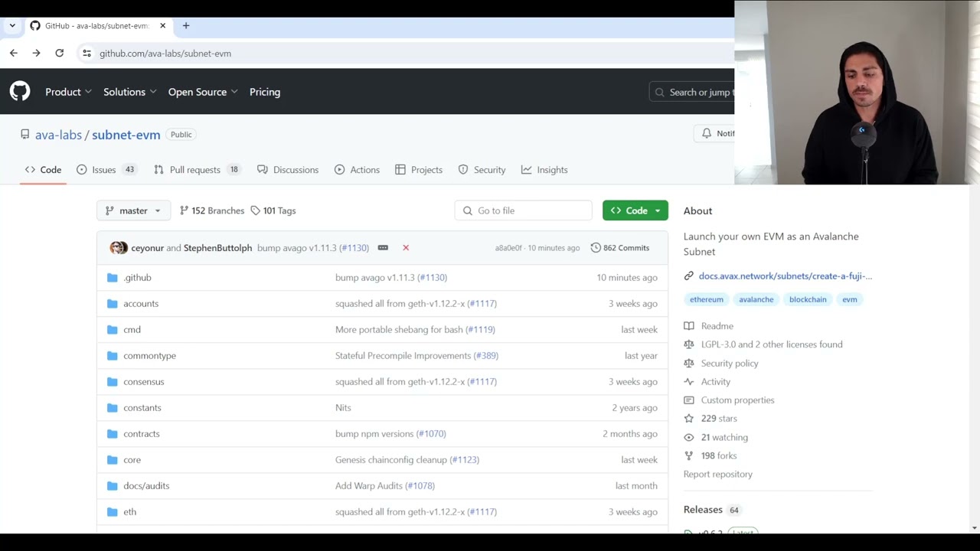Open the StephenButtolph author link
The image size is (980, 551).
click(217, 248)
